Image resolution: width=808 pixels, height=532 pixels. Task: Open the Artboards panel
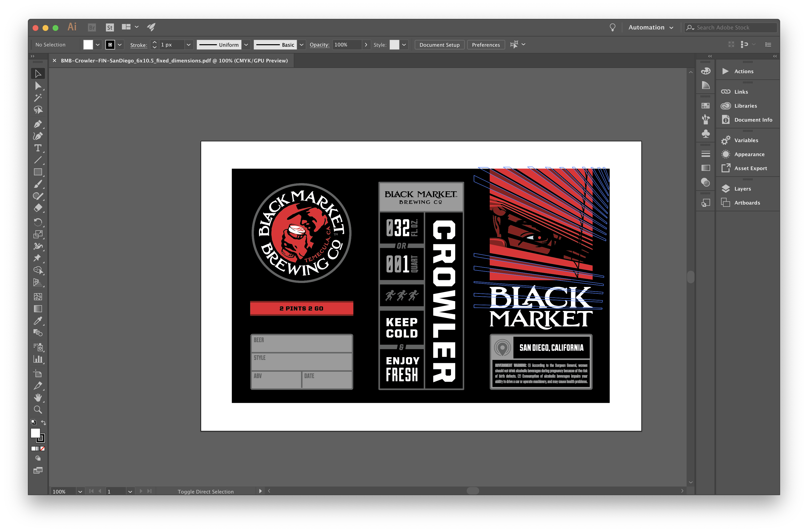tap(747, 203)
